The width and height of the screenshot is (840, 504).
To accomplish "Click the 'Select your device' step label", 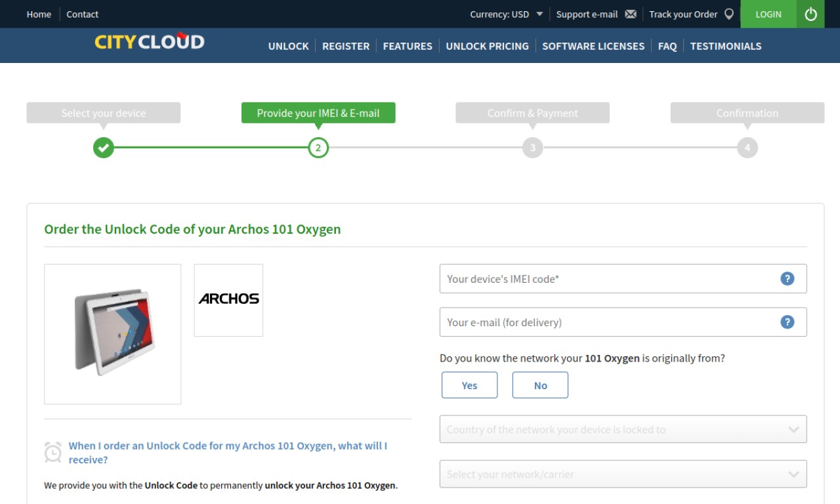I will tap(103, 113).
